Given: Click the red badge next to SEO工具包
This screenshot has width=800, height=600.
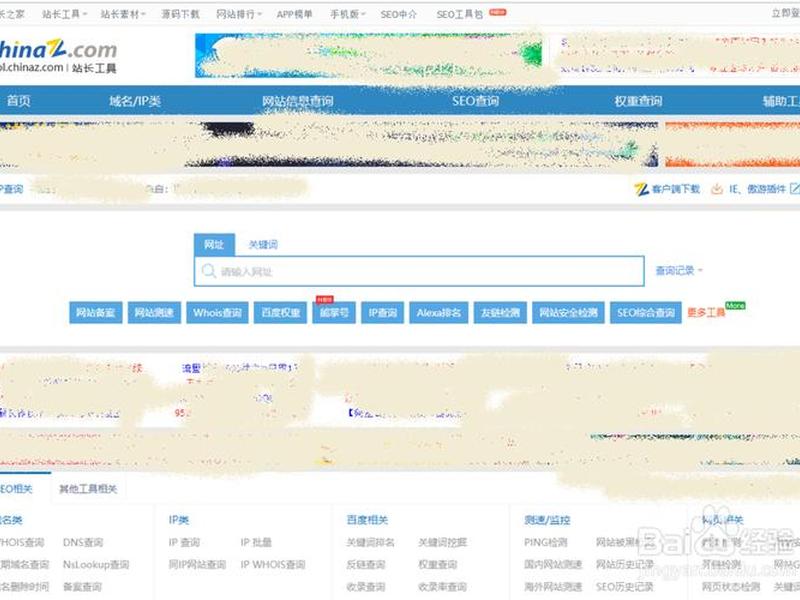Looking at the screenshot, I should (497, 12).
